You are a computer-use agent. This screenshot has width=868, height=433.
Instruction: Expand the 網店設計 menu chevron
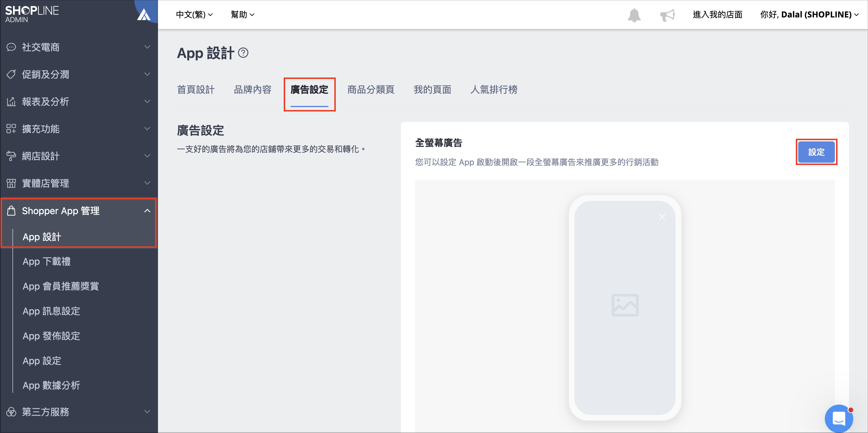(147, 156)
